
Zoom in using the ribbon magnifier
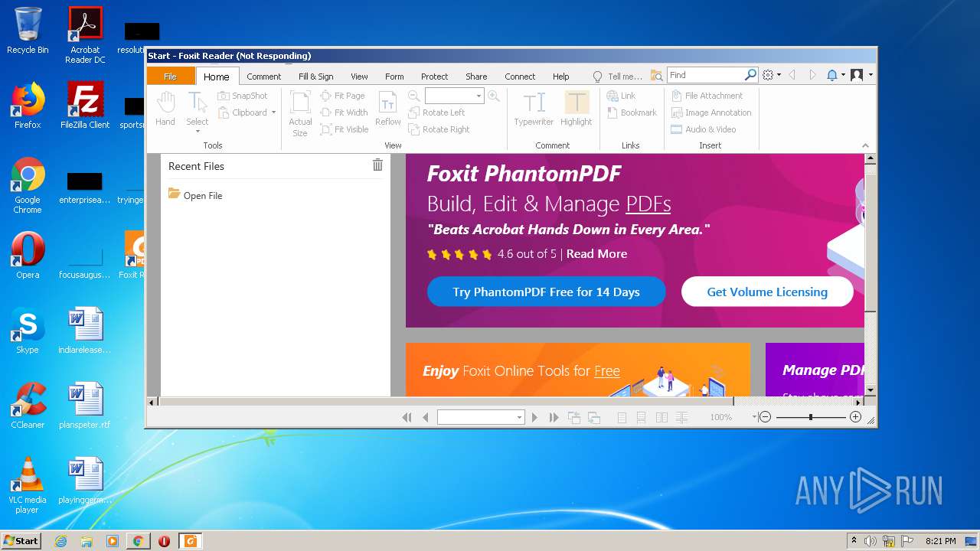click(494, 96)
